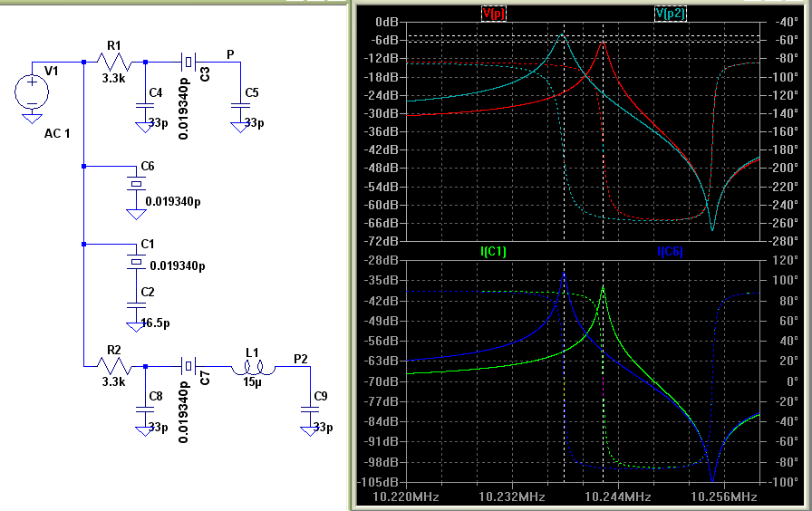Click the R1 resistor symbol

(x=114, y=63)
